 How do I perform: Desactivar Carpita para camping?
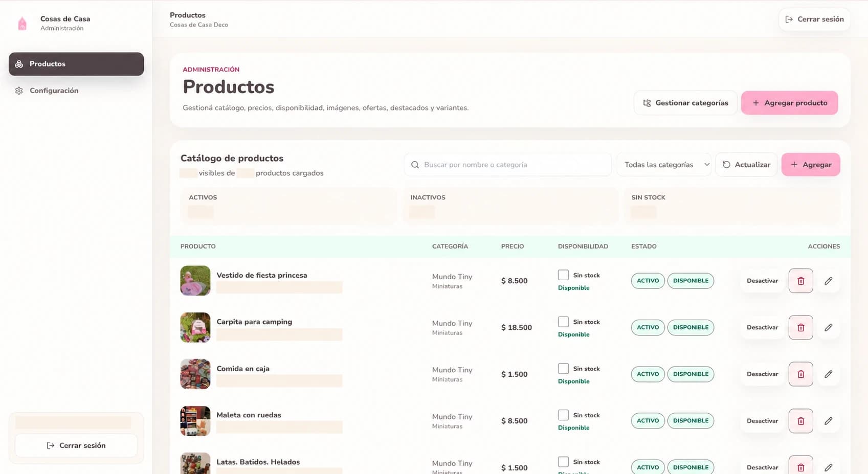[762, 327]
